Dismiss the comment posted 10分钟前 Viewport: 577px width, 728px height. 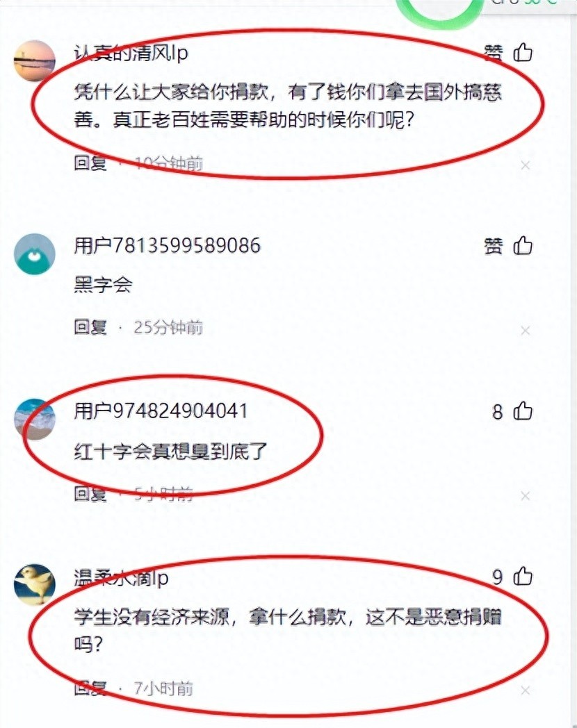click(x=525, y=165)
